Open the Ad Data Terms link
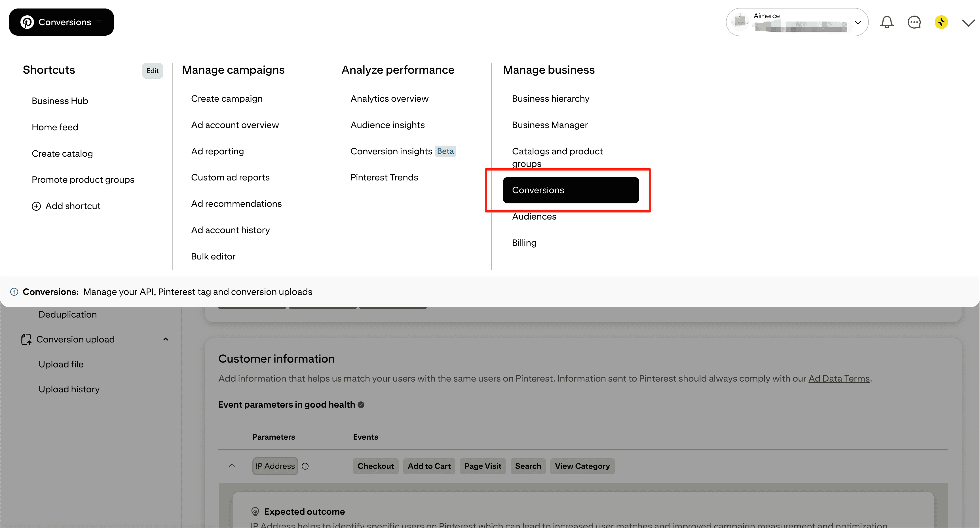Viewport: 980px width, 528px height. [839, 378]
